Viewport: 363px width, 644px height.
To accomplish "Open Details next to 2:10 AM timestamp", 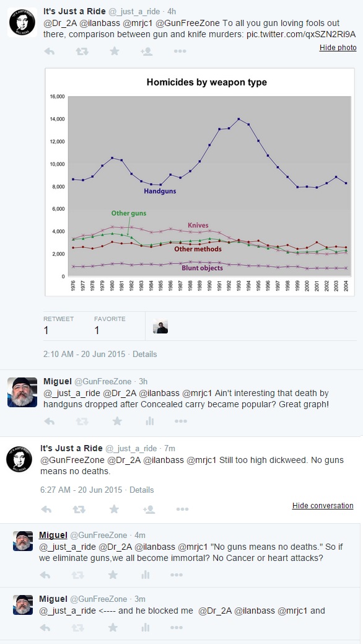I will pyautogui.click(x=144, y=354).
